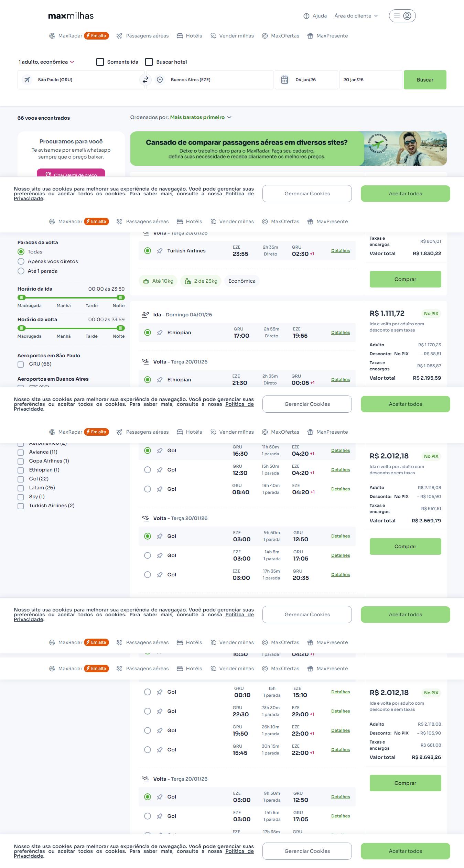Screen dimensions: 464x868
Task: Click left handle of Horário da ida slider
Action: pos(22,297)
